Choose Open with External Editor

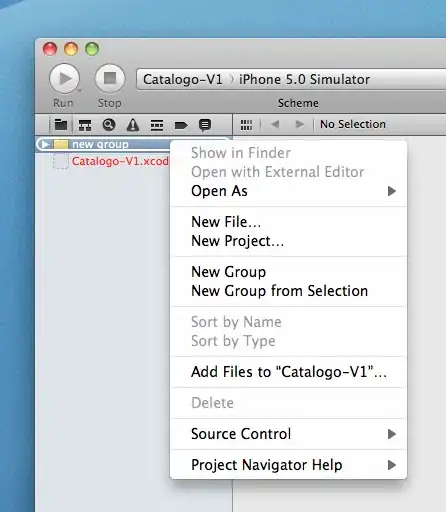pyautogui.click(x=278, y=172)
